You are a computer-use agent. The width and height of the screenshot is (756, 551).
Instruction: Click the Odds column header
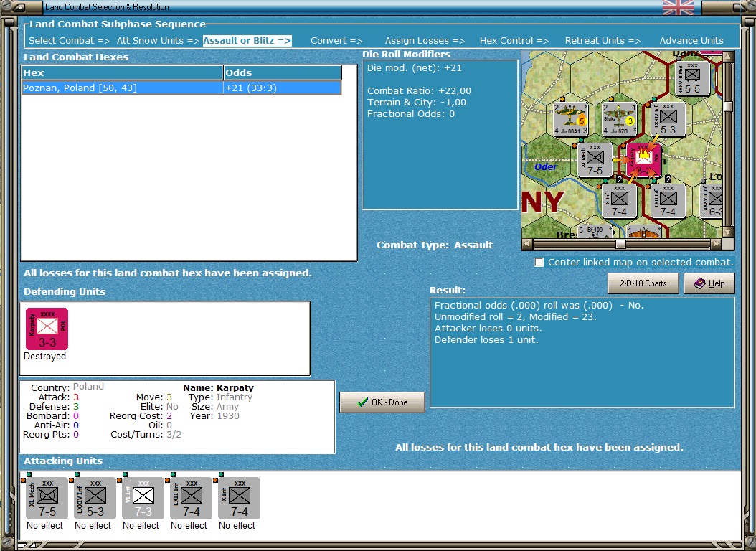[x=283, y=72]
